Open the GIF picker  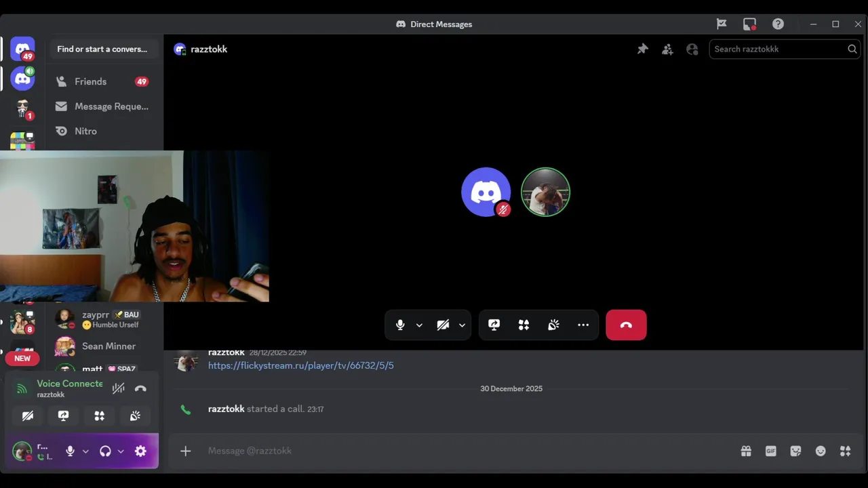click(x=770, y=451)
